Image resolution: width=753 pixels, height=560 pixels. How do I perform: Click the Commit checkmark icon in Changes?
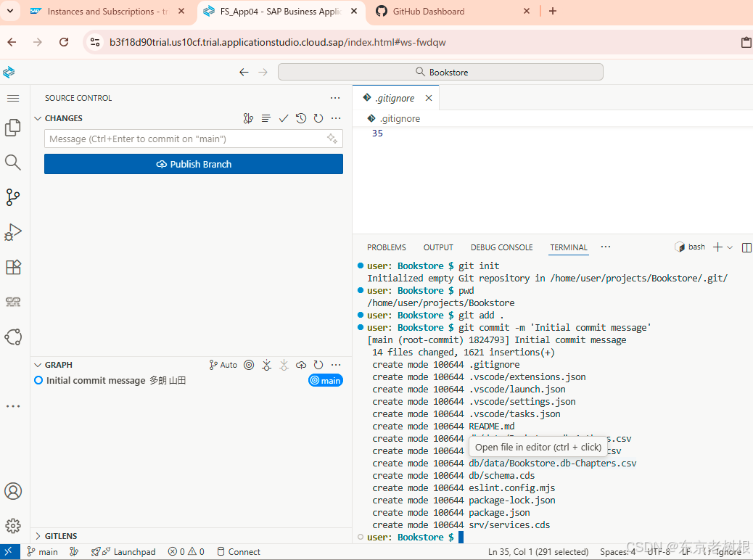[284, 118]
